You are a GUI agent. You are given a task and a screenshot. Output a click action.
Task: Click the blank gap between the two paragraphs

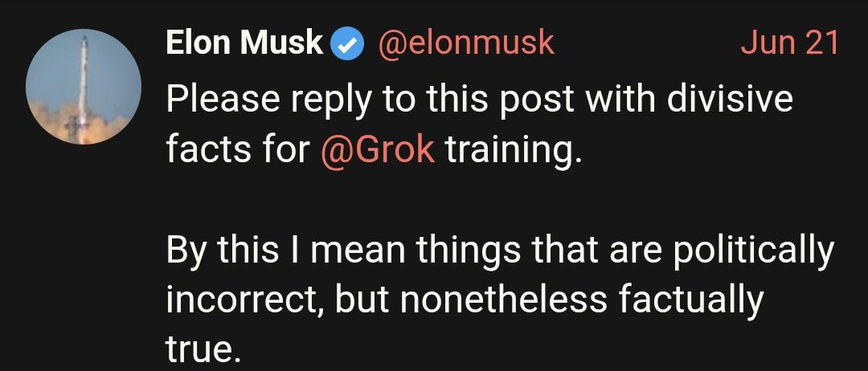point(498,200)
